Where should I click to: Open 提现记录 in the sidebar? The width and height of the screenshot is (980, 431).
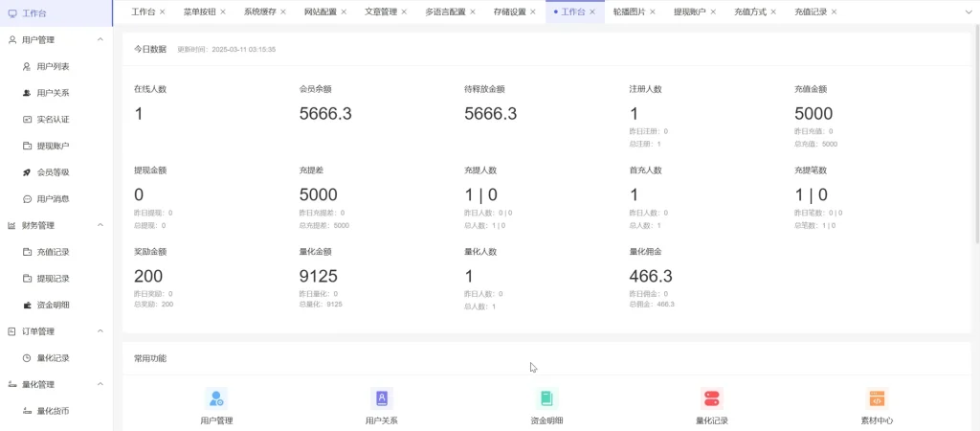tap(53, 279)
